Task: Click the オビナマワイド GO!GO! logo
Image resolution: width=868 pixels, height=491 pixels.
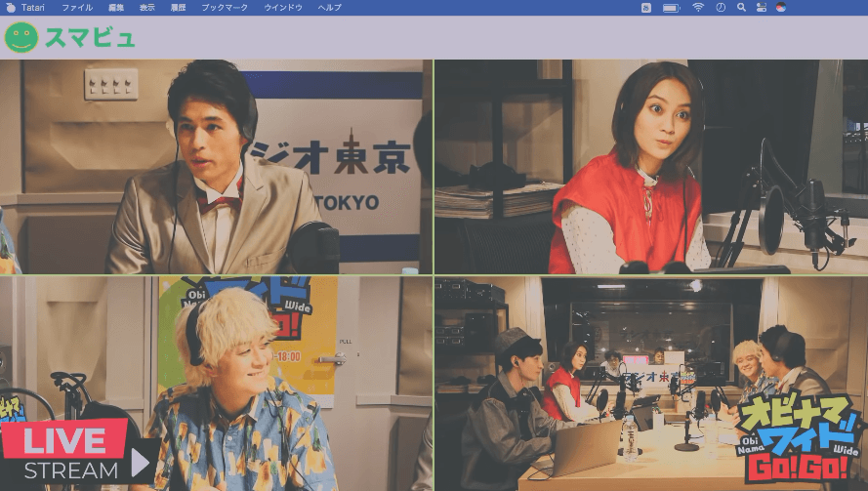Action: point(798,437)
